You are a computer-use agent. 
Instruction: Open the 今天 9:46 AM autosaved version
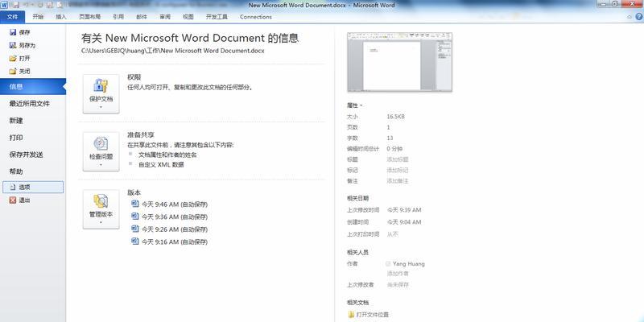click(x=175, y=204)
